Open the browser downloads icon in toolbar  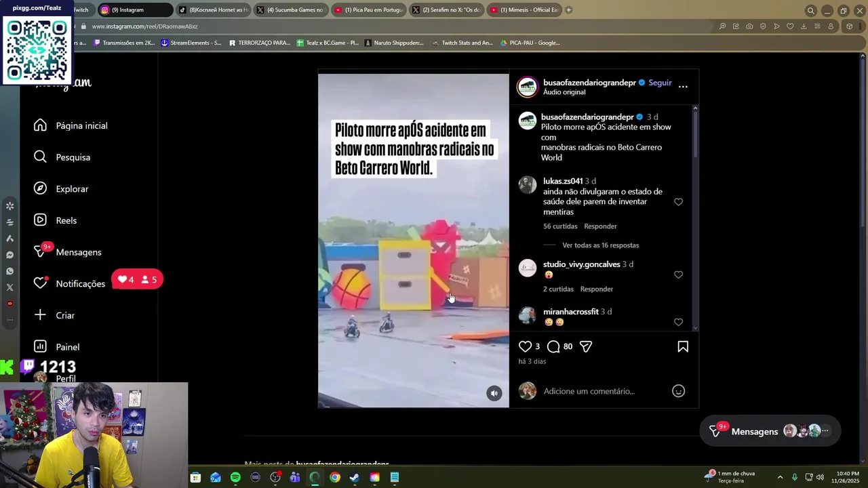coord(804,26)
